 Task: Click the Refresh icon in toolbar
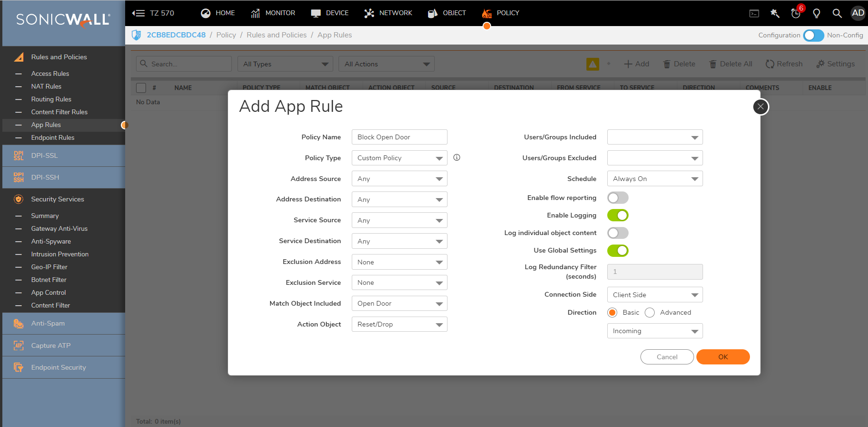(770, 64)
